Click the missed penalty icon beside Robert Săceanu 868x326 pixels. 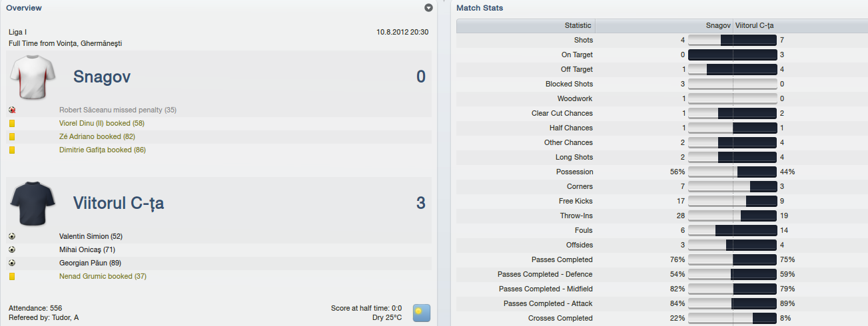pos(12,110)
